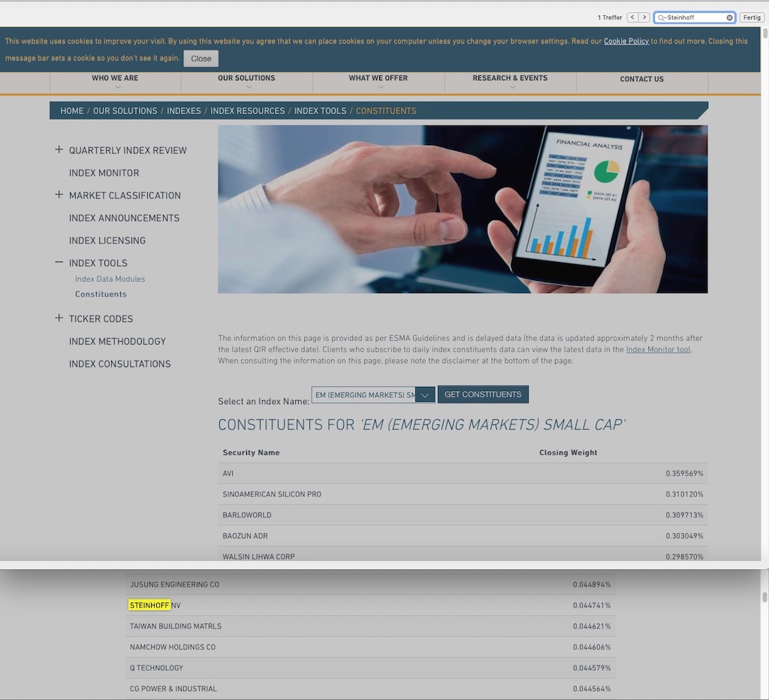Open the Cookie Policy link
The image size is (769, 700).
click(626, 41)
